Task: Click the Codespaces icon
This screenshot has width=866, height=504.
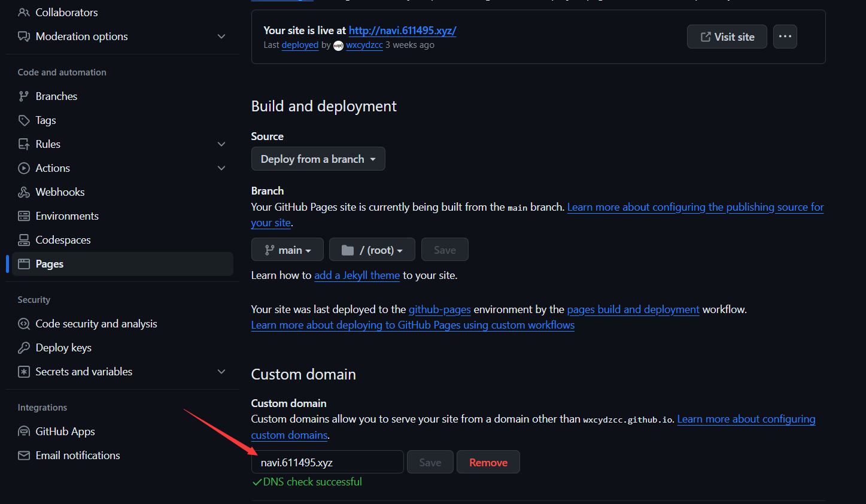Action: [x=24, y=240]
